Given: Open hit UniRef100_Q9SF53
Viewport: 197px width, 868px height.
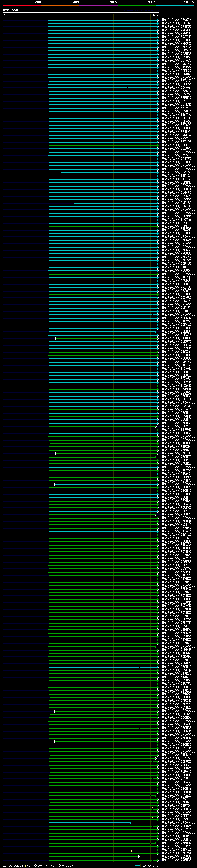Looking at the screenshot, I should tap(177, 26).
